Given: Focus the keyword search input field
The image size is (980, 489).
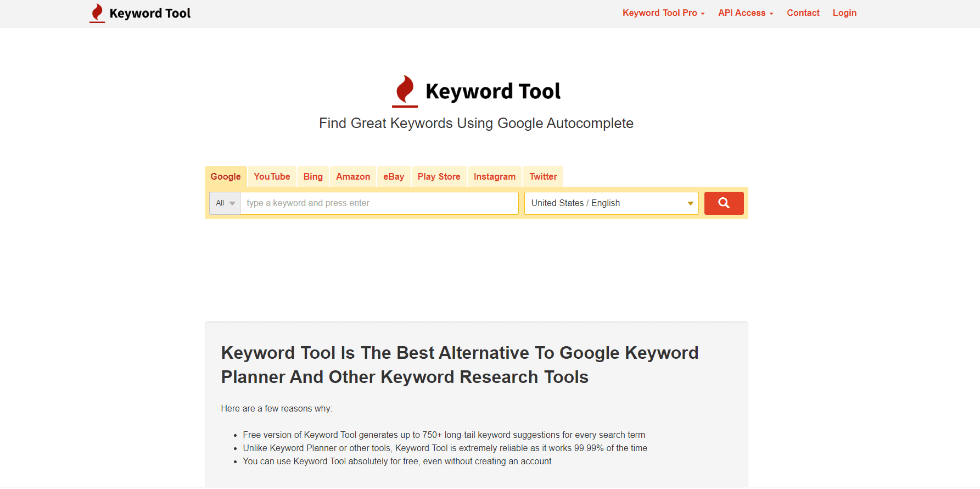Looking at the screenshot, I should coord(379,203).
